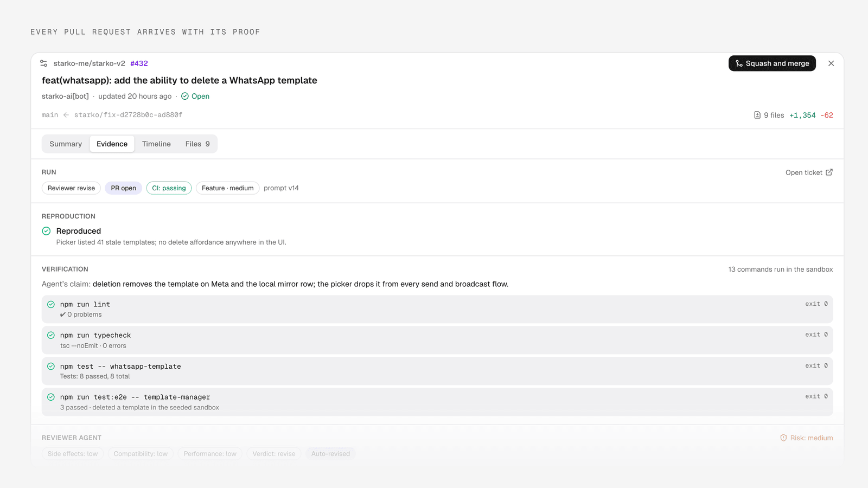Click the files document icon next to 9 files
The image size is (868, 488).
pos(757,115)
